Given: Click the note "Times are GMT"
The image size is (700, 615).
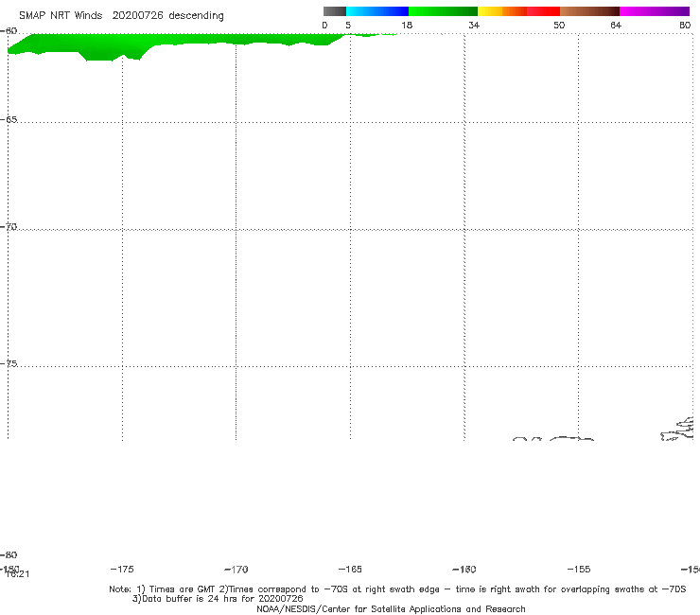Looking at the screenshot, I should click(182, 589).
